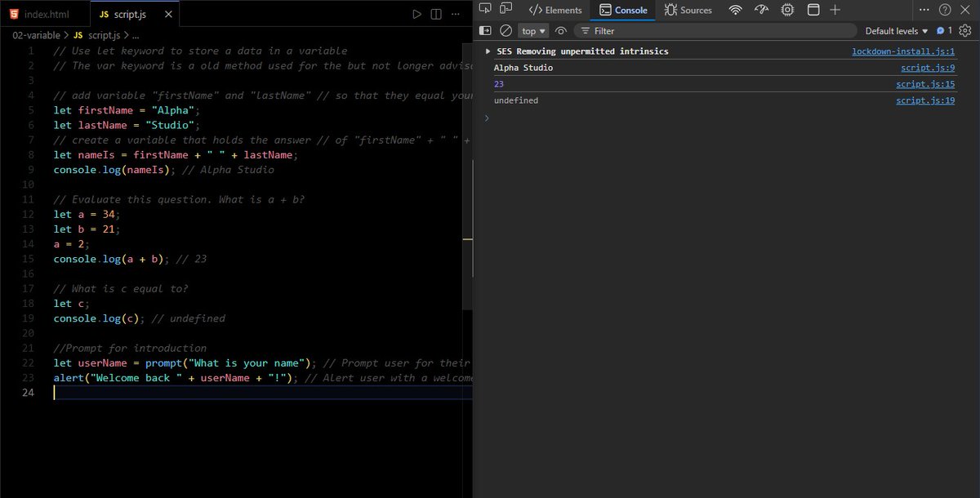Open the Memory chip panel icon
Screen dimensions: 980x498
coord(787,10)
